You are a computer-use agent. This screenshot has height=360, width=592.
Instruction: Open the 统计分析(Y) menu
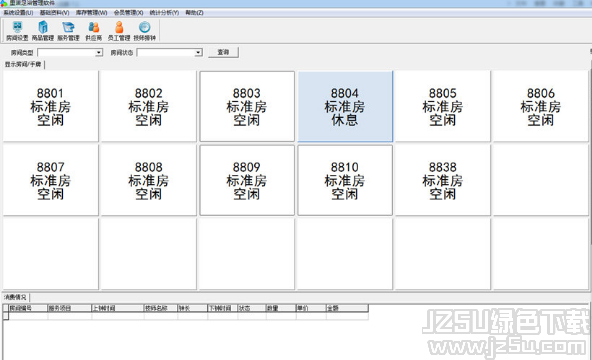click(164, 12)
